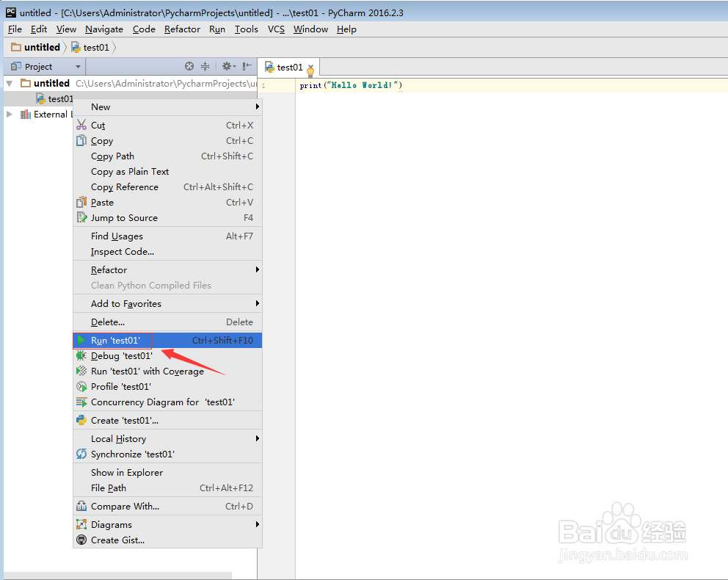Choose Inspect Code... entry
Image resolution: width=728 pixels, height=580 pixels.
click(167, 251)
